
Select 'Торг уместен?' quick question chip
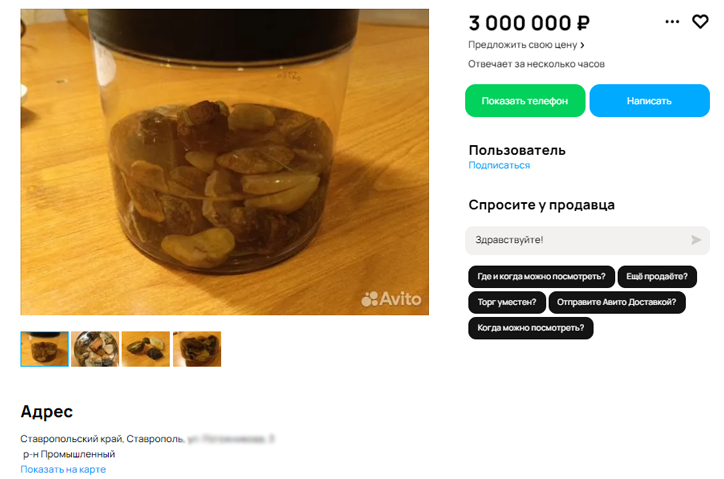click(x=507, y=302)
